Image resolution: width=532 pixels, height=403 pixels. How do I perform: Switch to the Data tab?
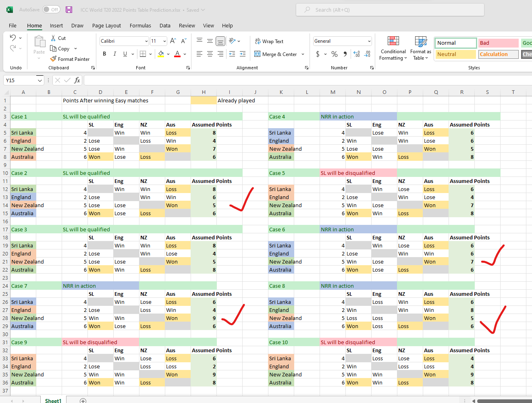pos(165,25)
